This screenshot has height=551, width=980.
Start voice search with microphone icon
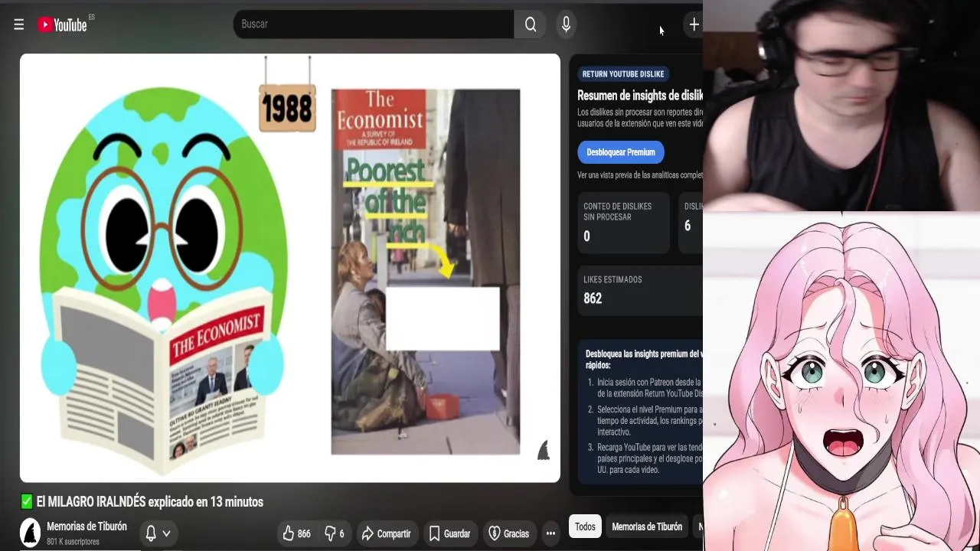(566, 24)
